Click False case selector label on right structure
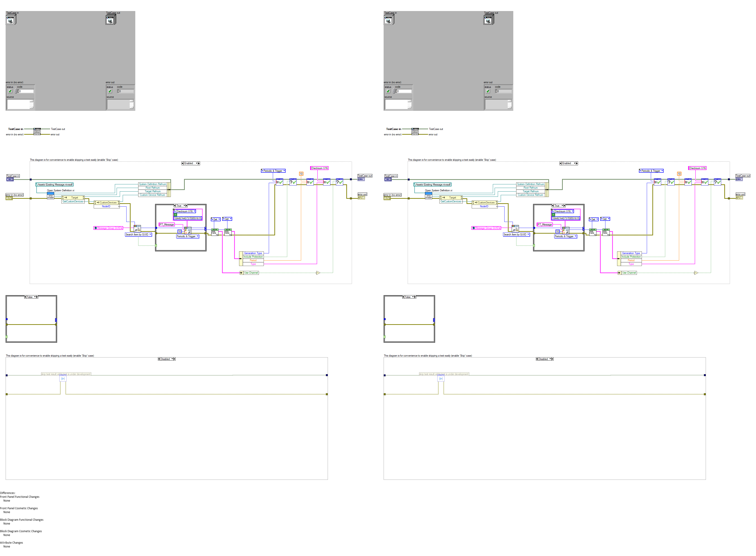 tap(407, 297)
